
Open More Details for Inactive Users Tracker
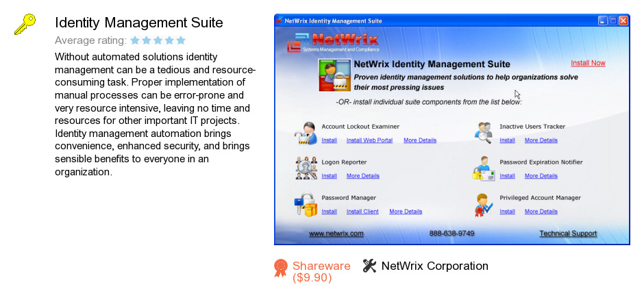[x=541, y=140]
